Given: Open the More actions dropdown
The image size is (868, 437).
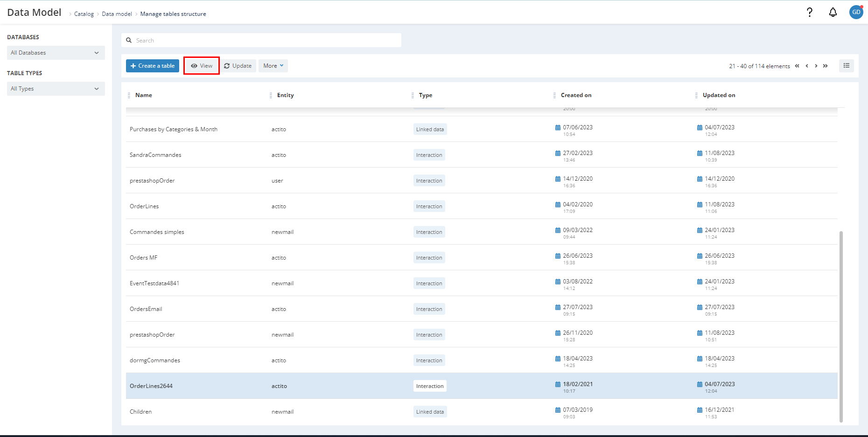Looking at the screenshot, I should (273, 66).
